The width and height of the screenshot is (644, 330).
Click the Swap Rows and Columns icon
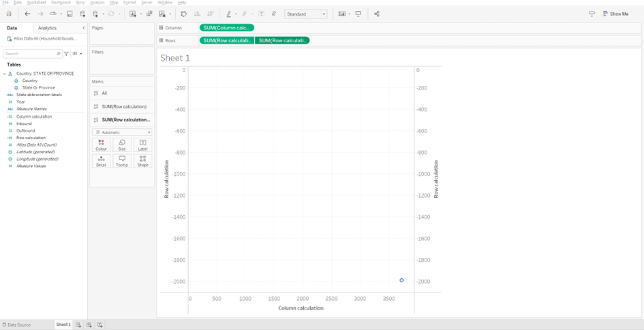pos(183,14)
